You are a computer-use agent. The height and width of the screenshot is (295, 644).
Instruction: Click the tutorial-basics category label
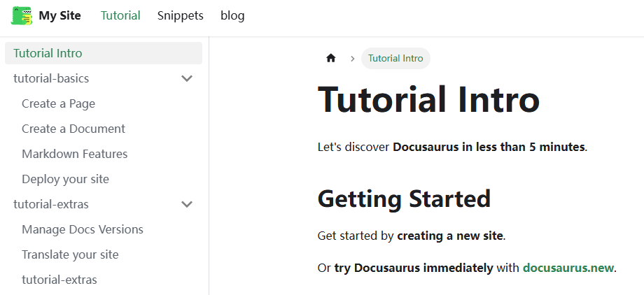point(51,78)
